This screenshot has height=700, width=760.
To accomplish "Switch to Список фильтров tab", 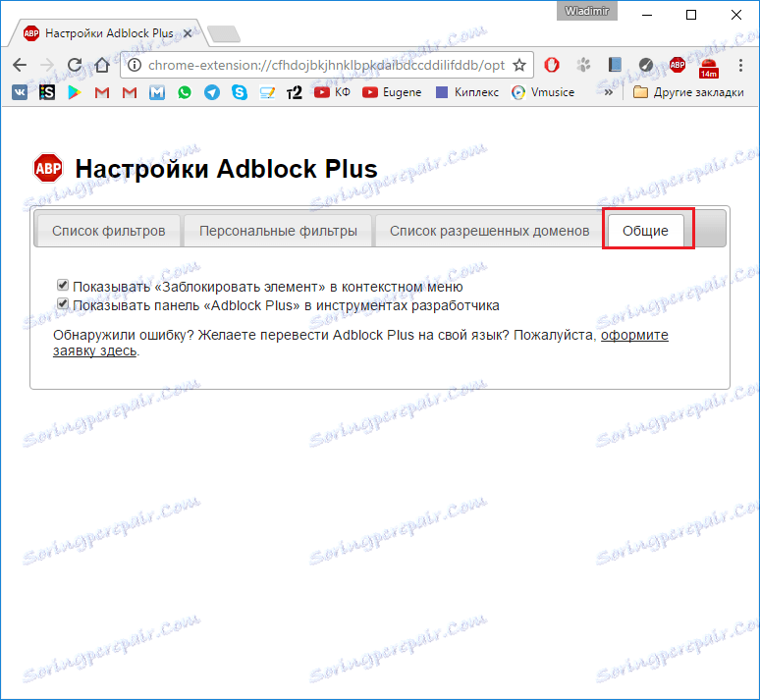I will click(x=109, y=231).
